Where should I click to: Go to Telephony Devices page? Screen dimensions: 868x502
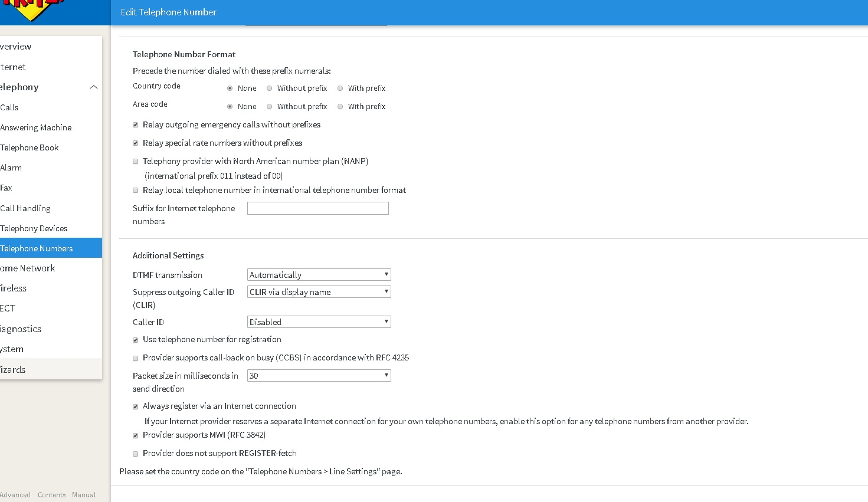point(34,228)
